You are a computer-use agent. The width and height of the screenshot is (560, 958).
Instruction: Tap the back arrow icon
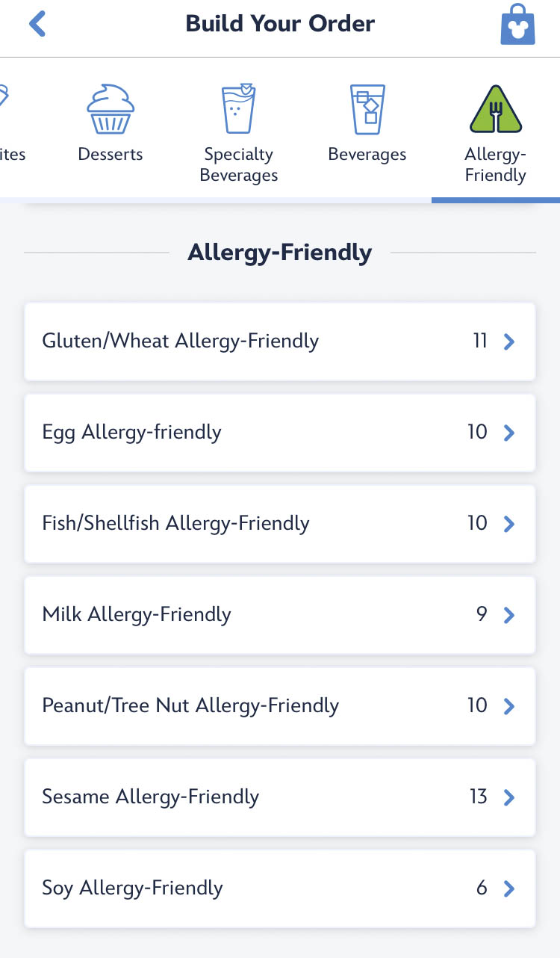(x=37, y=24)
